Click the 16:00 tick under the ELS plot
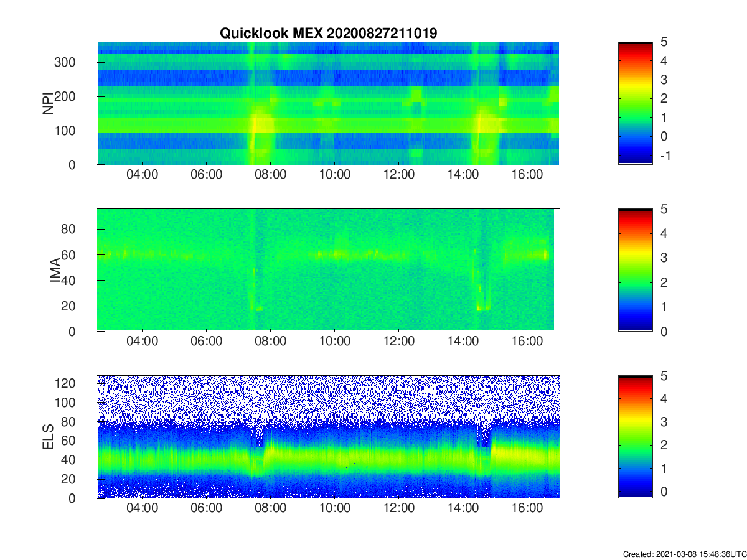Screen dimensions: 747x560 [x=527, y=508]
